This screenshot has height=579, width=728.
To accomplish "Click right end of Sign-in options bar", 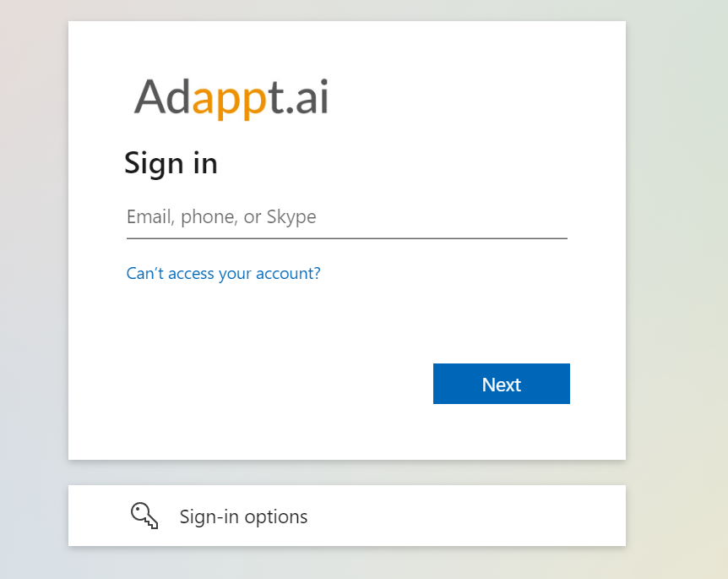I will [591, 516].
